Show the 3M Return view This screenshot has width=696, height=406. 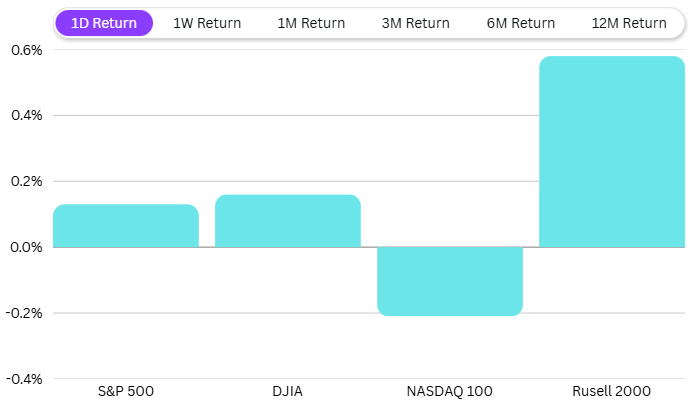click(x=416, y=23)
